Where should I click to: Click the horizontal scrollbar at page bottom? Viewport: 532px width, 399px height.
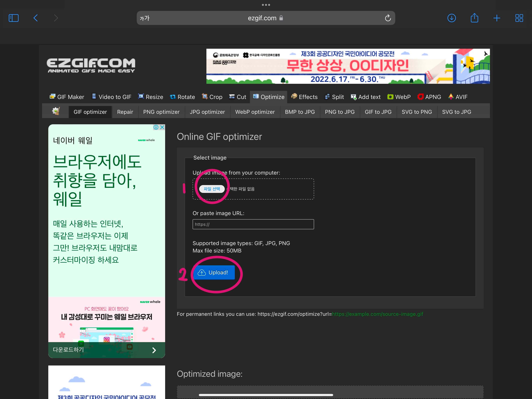[x=266, y=395]
